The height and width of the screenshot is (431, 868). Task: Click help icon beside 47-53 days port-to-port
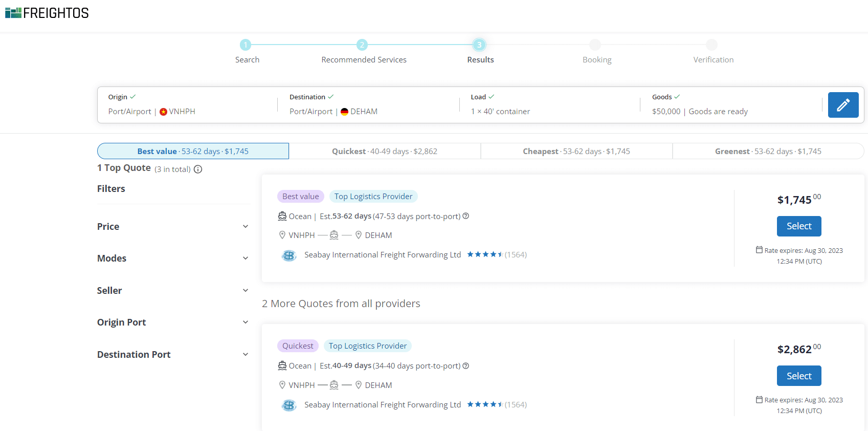point(466,216)
